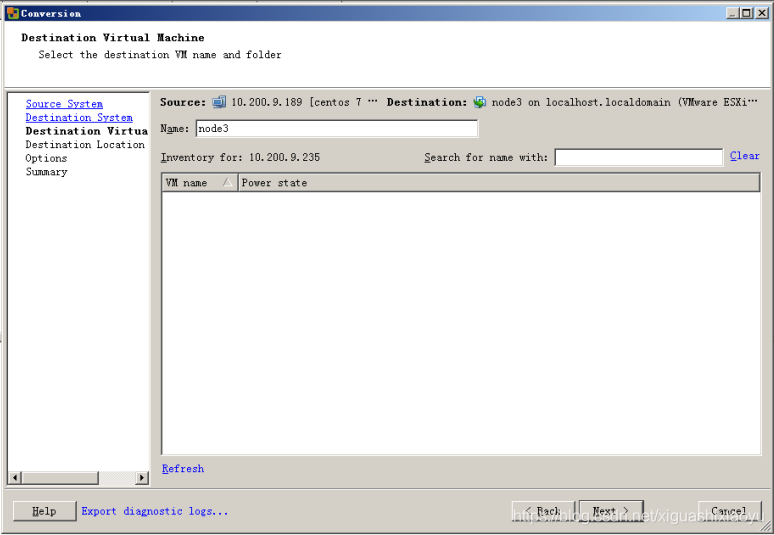Export diagnostic logs link
The width and height of the screenshot is (774, 535).
pos(155,511)
